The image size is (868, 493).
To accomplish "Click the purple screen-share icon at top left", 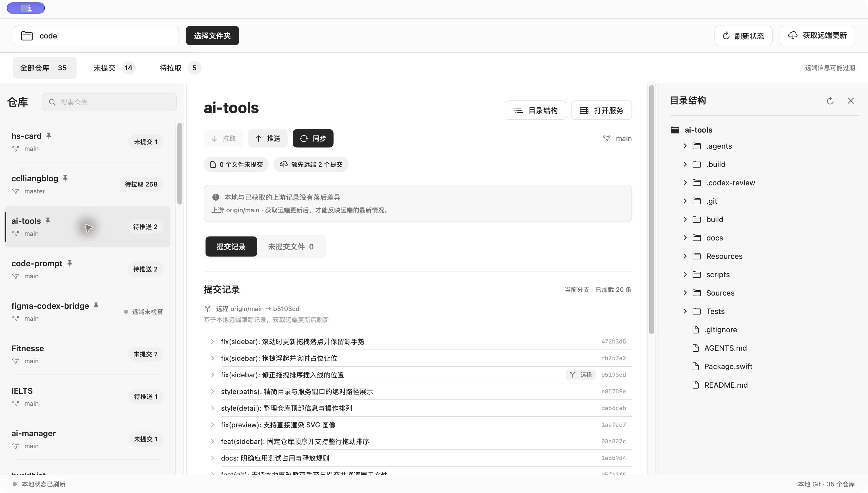I will point(26,8).
